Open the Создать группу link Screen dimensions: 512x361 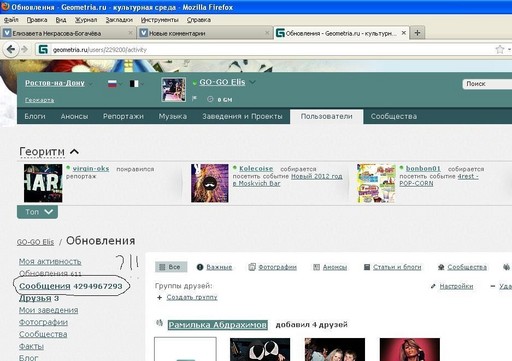click(192, 297)
